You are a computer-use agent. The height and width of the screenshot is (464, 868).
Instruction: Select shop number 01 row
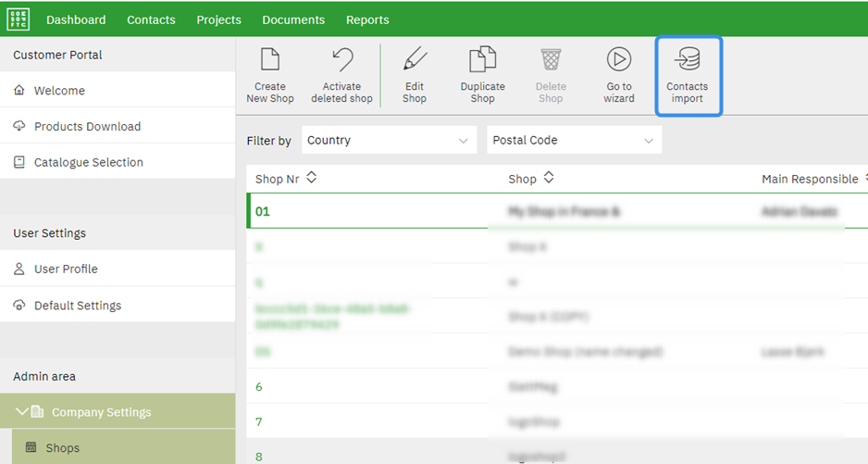tap(263, 211)
